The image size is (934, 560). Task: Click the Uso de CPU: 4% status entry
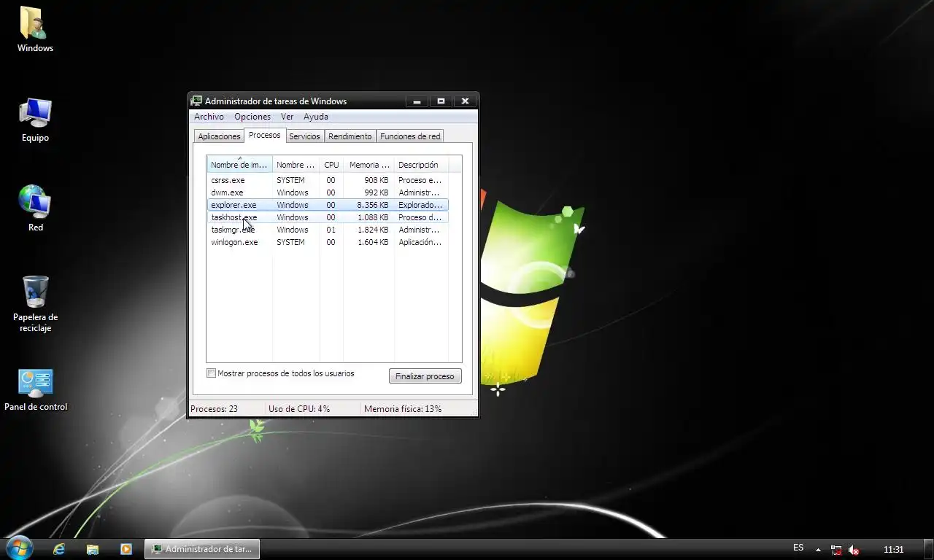(299, 409)
